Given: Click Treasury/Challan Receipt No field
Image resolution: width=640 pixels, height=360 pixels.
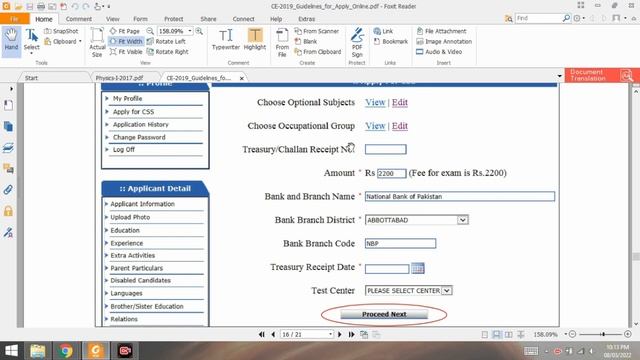Looking at the screenshot, I should click(385, 149).
